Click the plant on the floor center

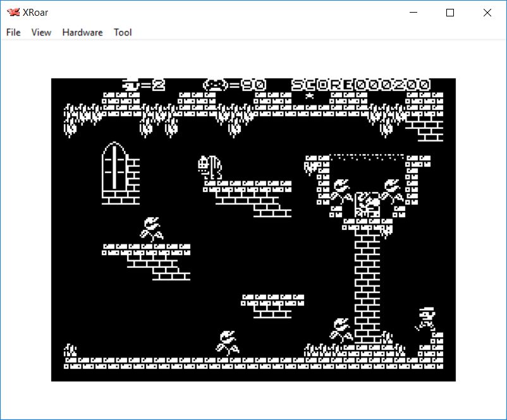[227, 343]
